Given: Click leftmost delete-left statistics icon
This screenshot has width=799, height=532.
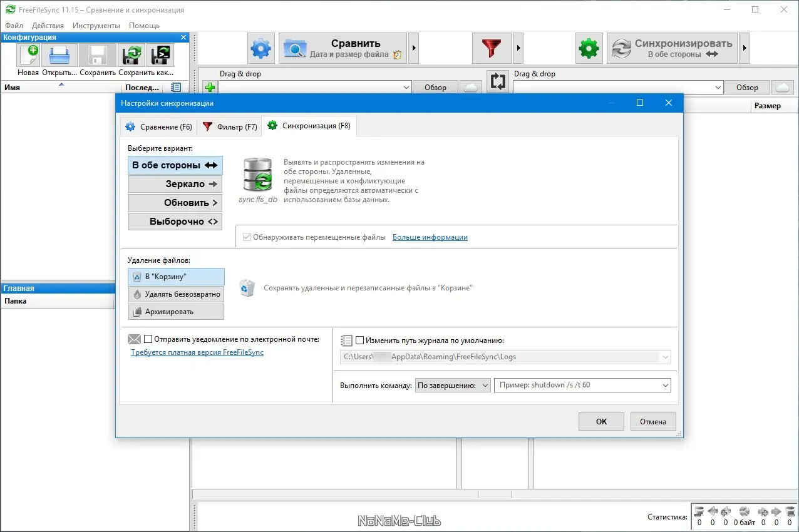Looking at the screenshot, I should click(x=699, y=511).
